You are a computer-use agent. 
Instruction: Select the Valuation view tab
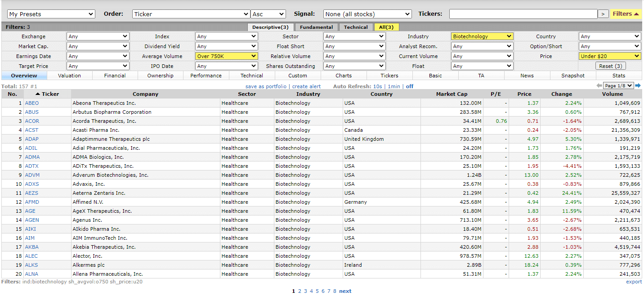(70, 76)
